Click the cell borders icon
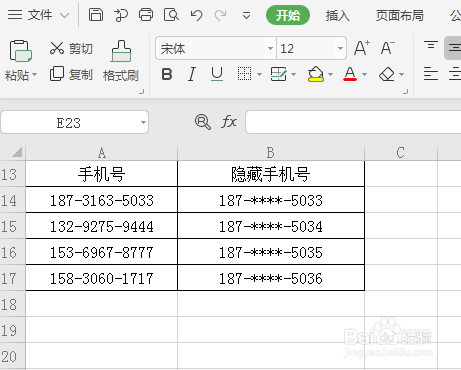Screen dimensions: 461x370 click(x=244, y=74)
